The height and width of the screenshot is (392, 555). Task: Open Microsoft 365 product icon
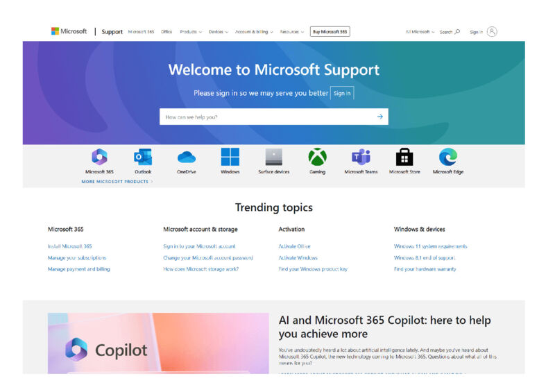[x=99, y=157]
